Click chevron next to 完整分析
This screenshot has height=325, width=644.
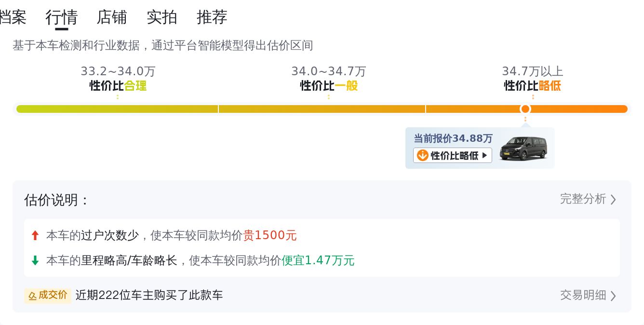click(613, 200)
